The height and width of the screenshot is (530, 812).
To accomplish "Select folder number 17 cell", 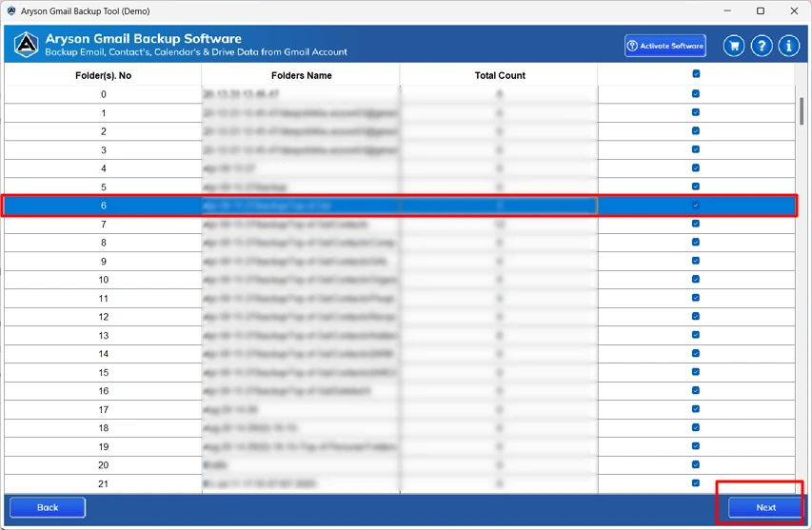I will 103,410.
